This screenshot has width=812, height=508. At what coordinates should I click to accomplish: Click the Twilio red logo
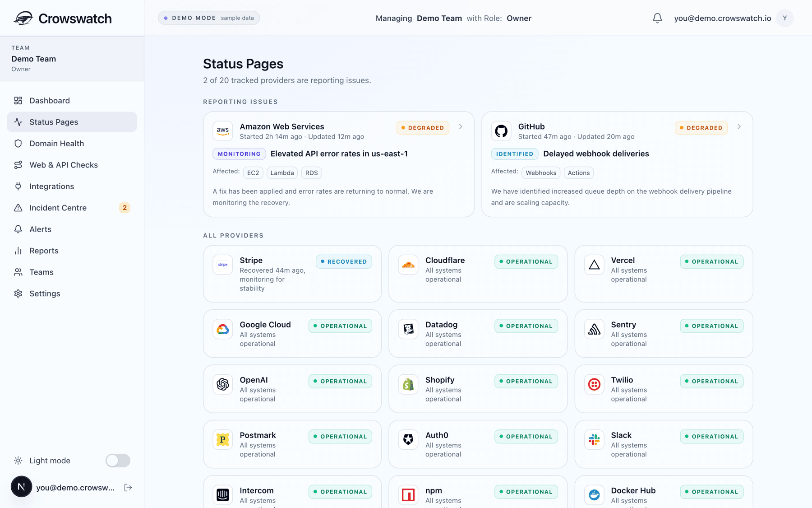point(594,384)
